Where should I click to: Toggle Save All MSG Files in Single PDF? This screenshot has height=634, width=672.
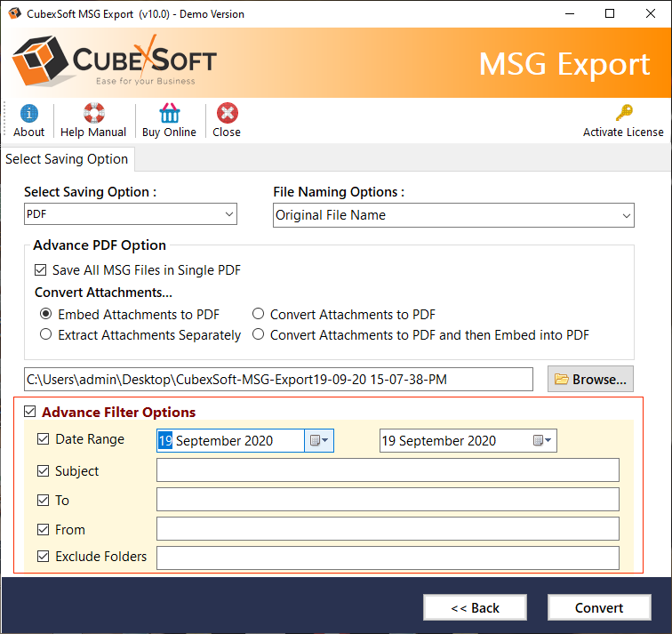(x=41, y=270)
